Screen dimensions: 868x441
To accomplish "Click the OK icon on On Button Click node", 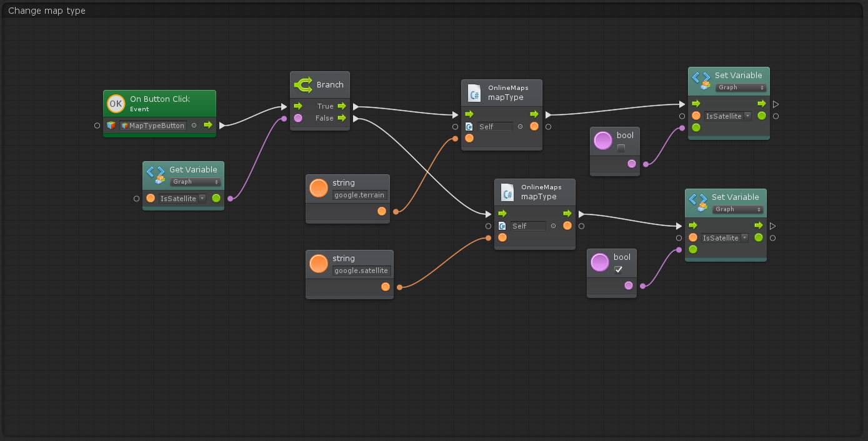I will tap(116, 103).
